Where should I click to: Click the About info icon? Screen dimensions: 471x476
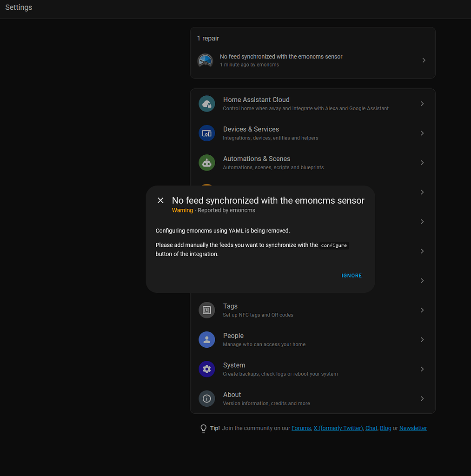tap(206, 398)
